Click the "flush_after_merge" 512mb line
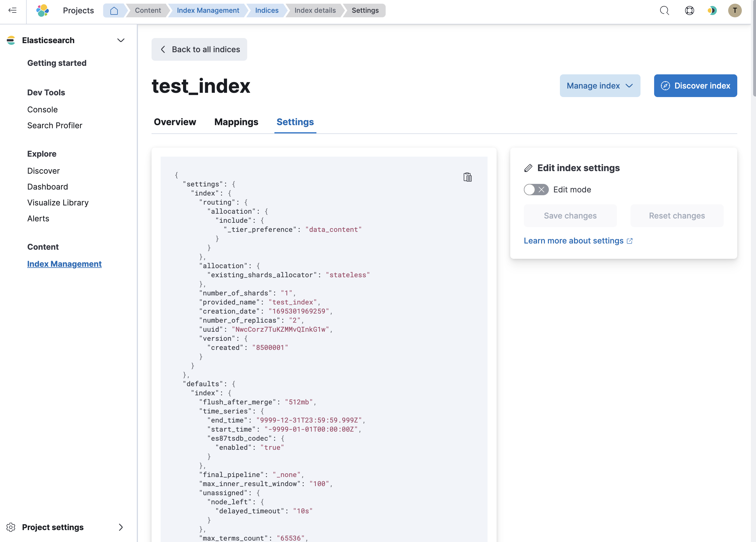The height and width of the screenshot is (542, 756). click(x=257, y=402)
